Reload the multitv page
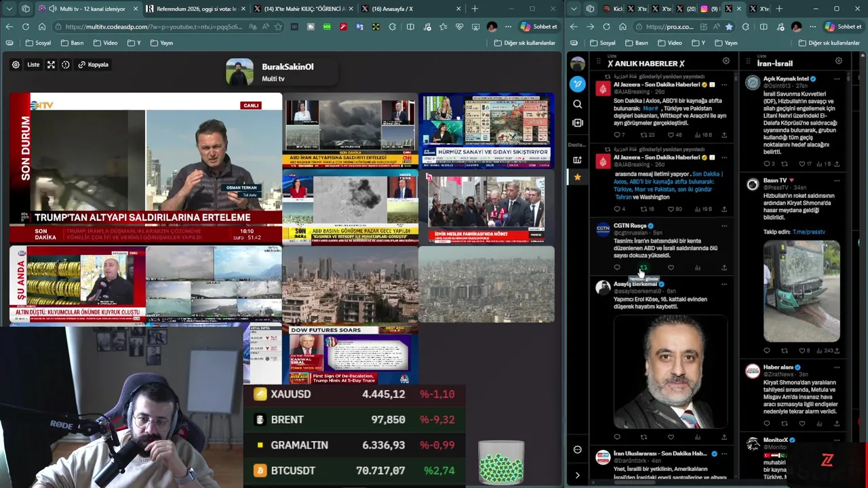 26,26
